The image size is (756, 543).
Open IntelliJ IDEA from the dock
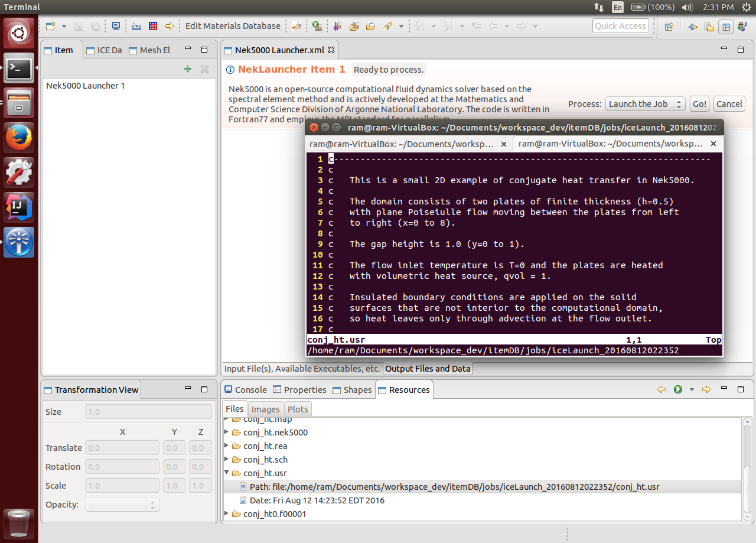point(19,207)
